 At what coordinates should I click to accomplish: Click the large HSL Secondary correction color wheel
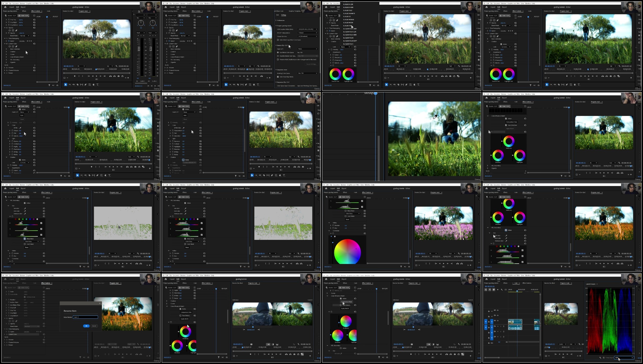pos(347,252)
